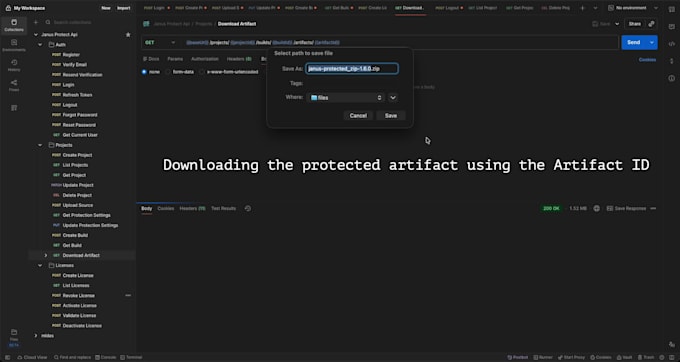680x362 pixels.
Task: Open Runner in the status bar
Action: [543, 357]
